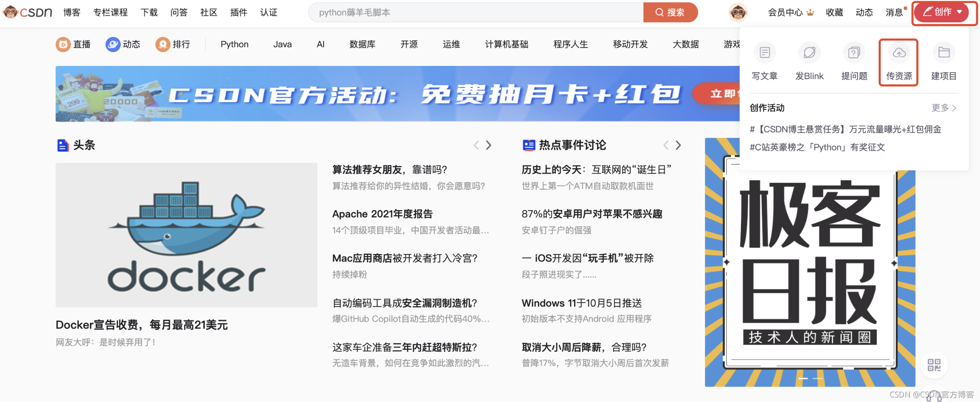This screenshot has width=980, height=402.
Task: Open article 这家车企准备三年内赶超特斯拉?
Action: tap(405, 347)
